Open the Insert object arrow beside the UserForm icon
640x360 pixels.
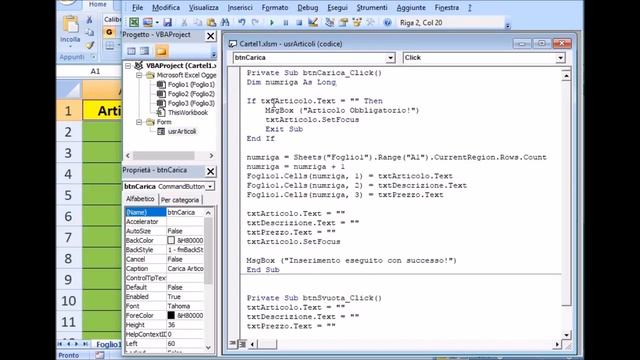coord(157,23)
